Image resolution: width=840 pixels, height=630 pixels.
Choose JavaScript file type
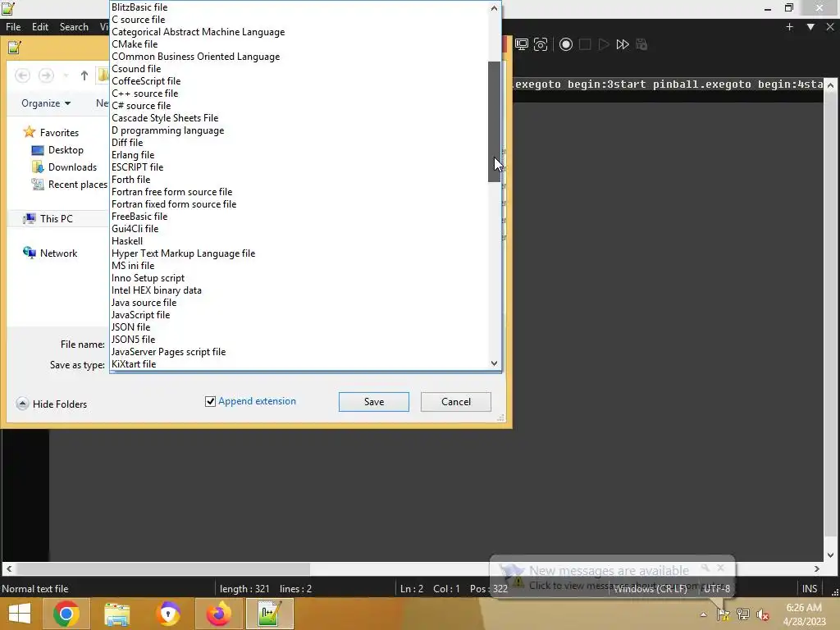pyautogui.click(x=299, y=315)
